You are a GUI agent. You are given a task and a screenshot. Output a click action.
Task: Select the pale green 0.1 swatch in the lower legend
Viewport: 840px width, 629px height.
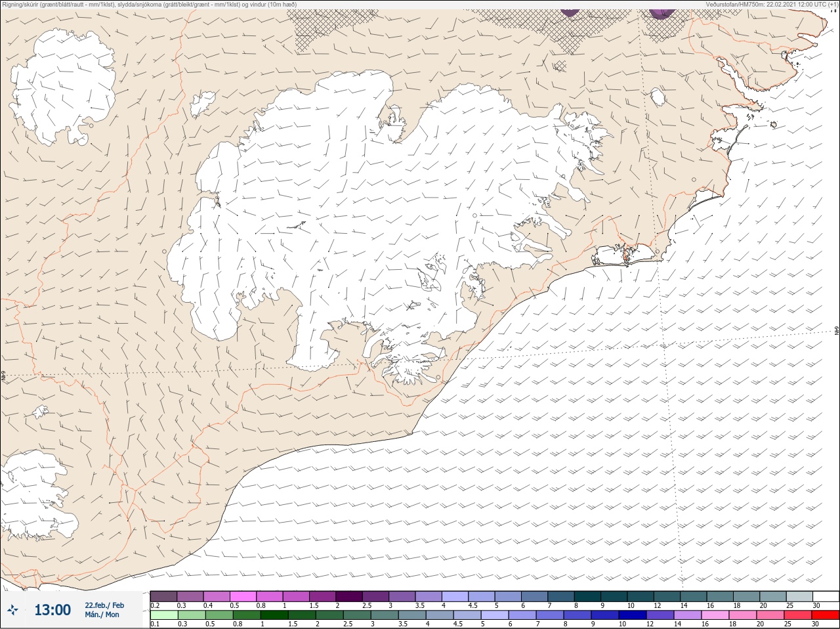point(163,615)
